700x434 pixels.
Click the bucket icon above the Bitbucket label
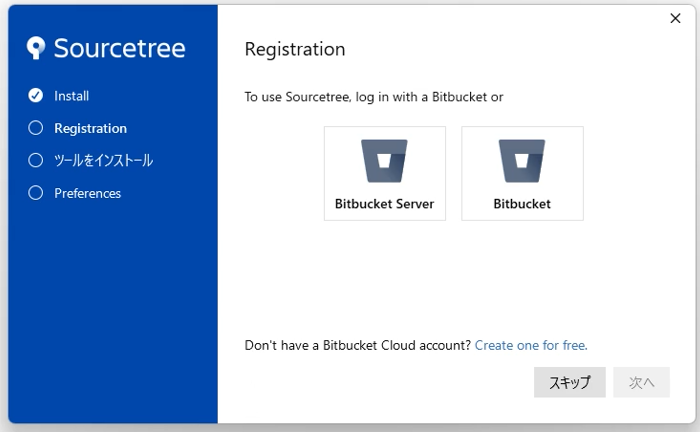(522, 161)
